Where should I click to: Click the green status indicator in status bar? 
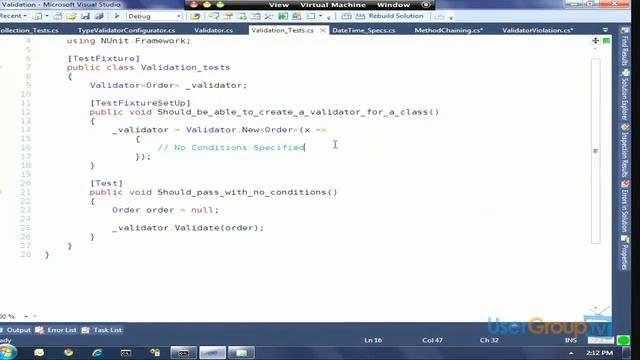623,340
